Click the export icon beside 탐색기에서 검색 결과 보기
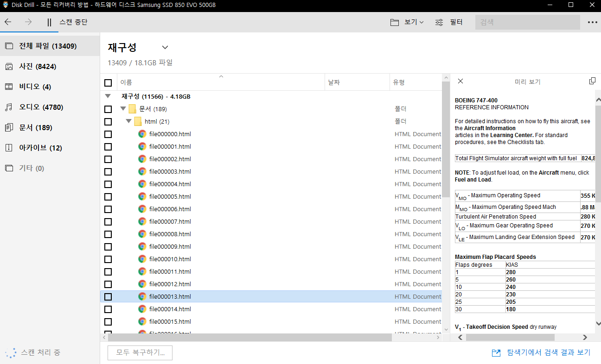The width and height of the screenshot is (601, 364). pyautogui.click(x=496, y=353)
